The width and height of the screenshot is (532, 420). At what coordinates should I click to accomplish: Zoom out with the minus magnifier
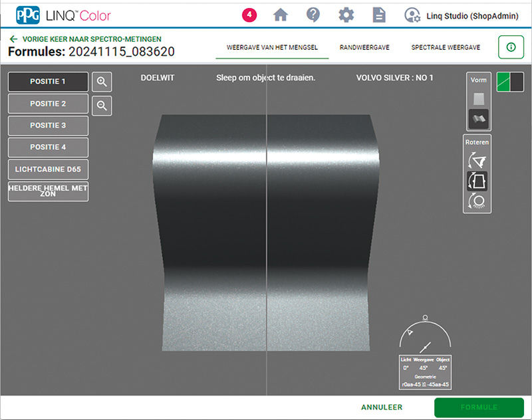coord(102,106)
